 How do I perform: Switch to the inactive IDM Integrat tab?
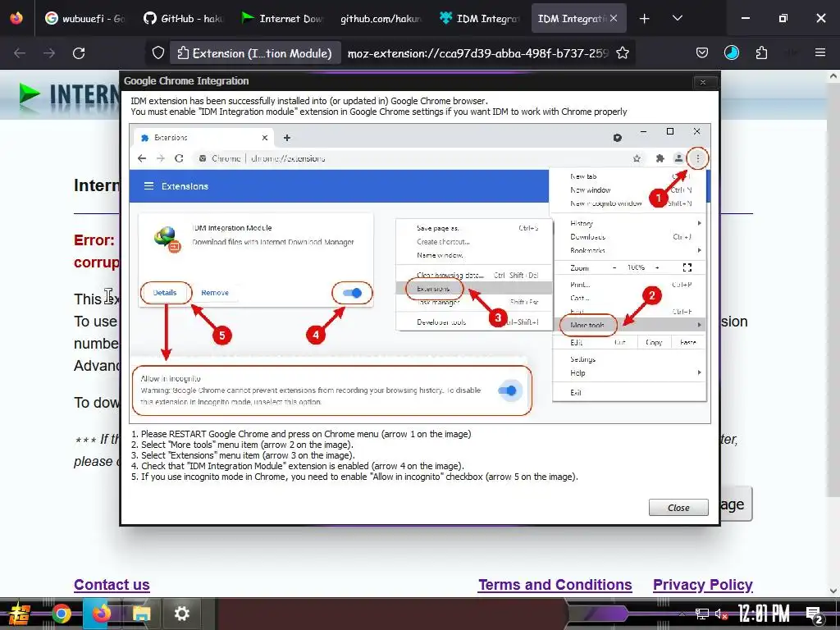click(478, 18)
